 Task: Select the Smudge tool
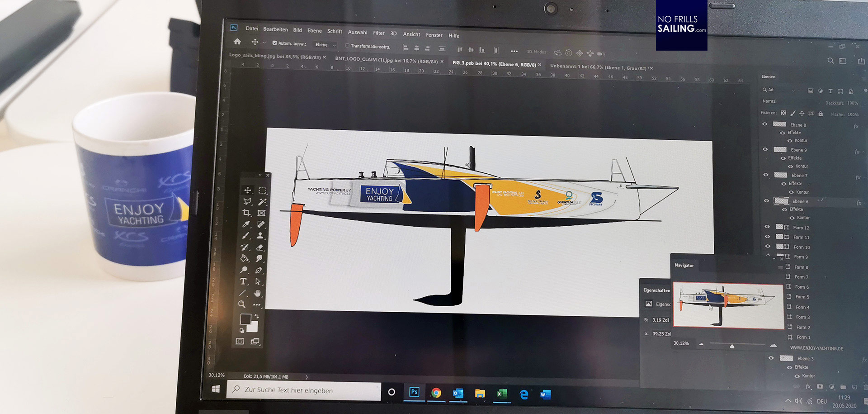[x=259, y=259]
